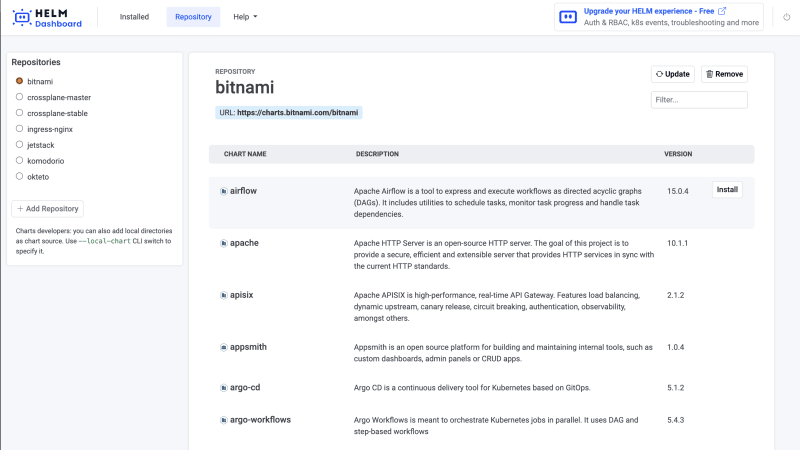800x450 pixels.
Task: Click the apache chart name
Action: pos(244,243)
